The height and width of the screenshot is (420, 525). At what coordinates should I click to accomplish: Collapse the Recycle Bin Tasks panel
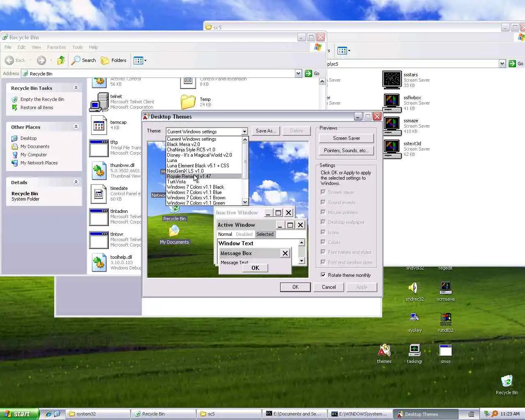coord(76,88)
